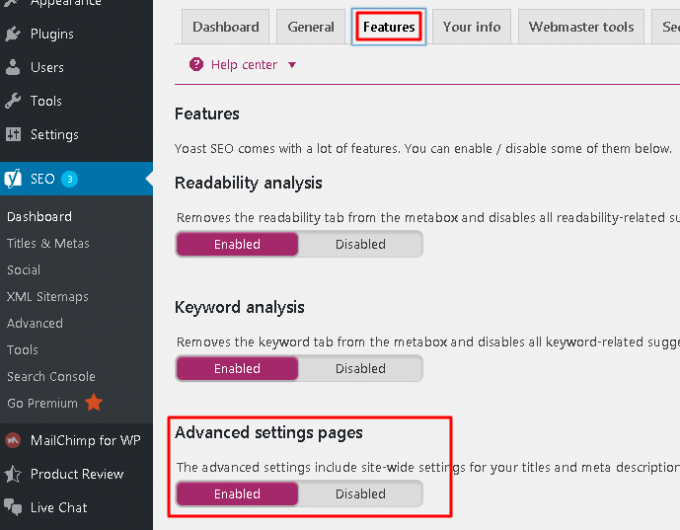Image resolution: width=680 pixels, height=530 pixels.
Task: Open Settings in the admin sidebar
Action: 76,134
